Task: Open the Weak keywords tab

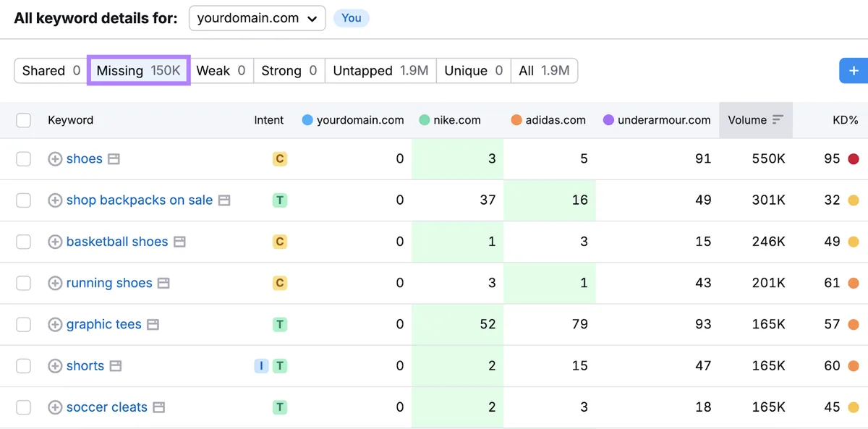Action: [x=221, y=71]
